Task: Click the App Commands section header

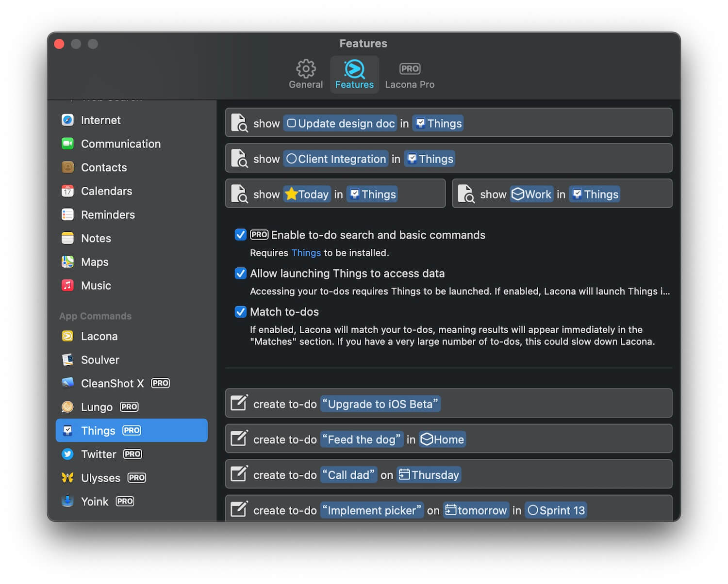Action: coord(96,316)
